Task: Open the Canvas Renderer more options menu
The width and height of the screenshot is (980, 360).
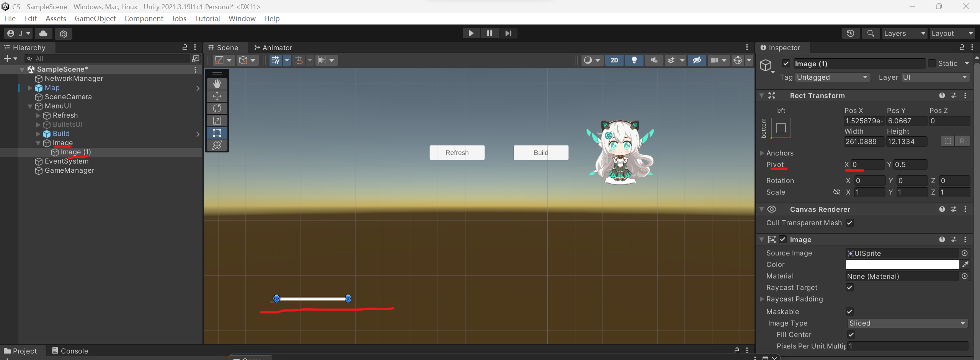Action: [x=965, y=209]
